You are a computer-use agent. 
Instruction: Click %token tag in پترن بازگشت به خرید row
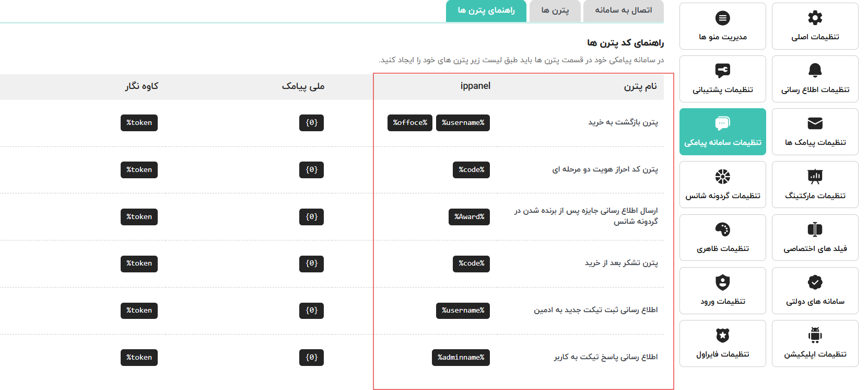click(x=139, y=123)
